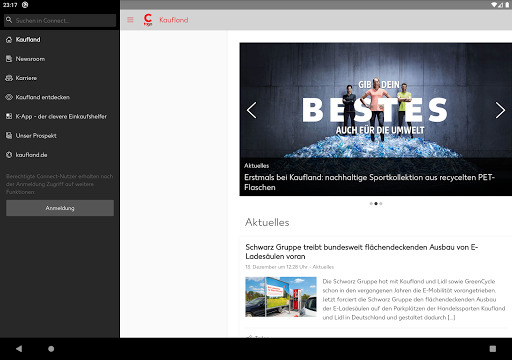The height and width of the screenshot is (360, 512).
Task: Click the Aktuelles label on the slide
Action: pos(256,166)
